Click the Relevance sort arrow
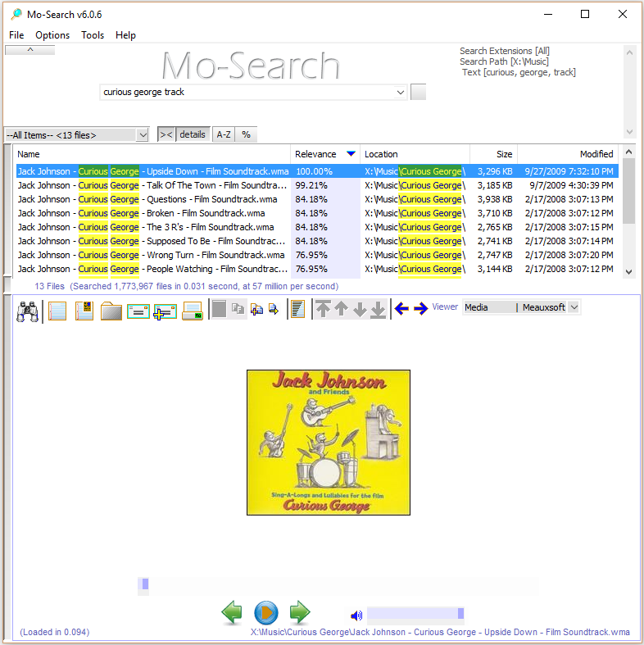Viewport: 644px width, 645px height. [351, 154]
